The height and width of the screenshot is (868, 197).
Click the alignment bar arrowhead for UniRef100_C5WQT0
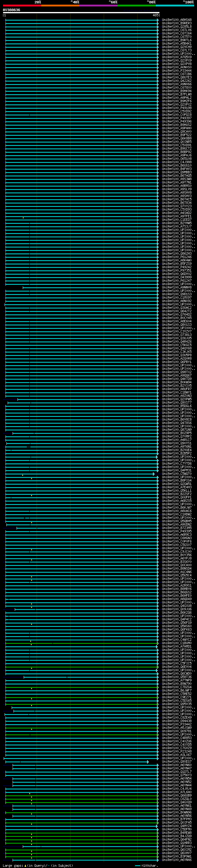pos(154,474)
